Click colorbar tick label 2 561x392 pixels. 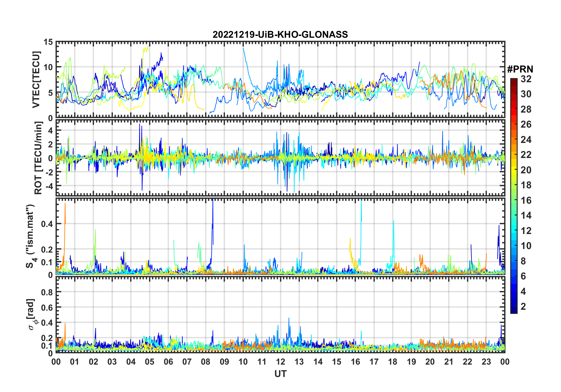(523, 307)
